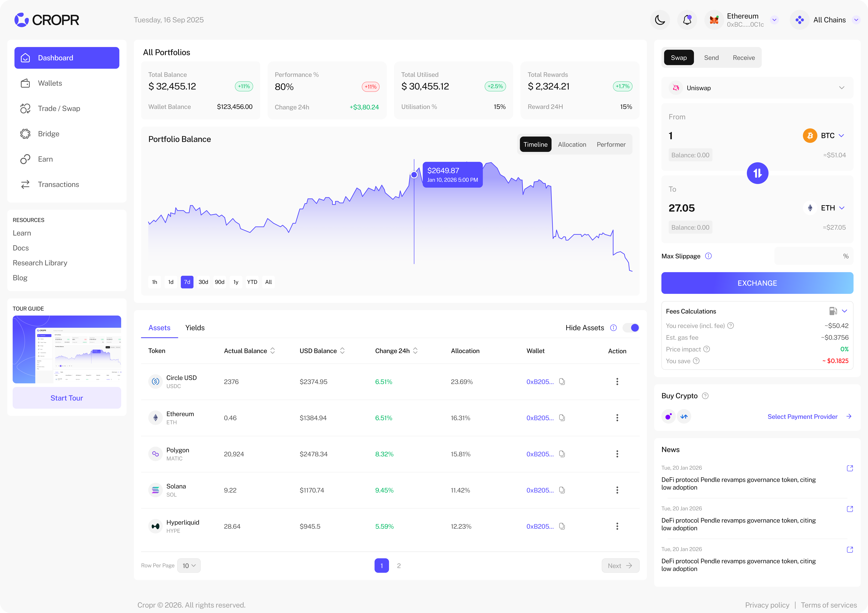Open notifications bell icon

click(687, 20)
